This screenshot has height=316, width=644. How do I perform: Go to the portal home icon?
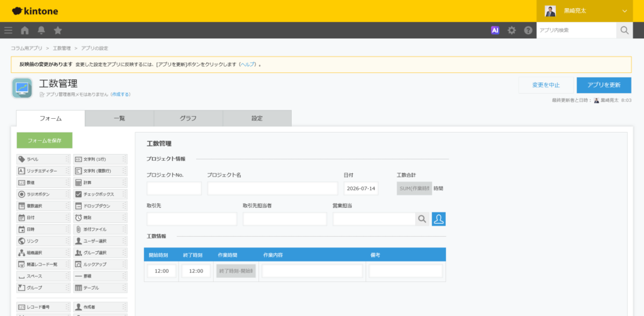25,30
